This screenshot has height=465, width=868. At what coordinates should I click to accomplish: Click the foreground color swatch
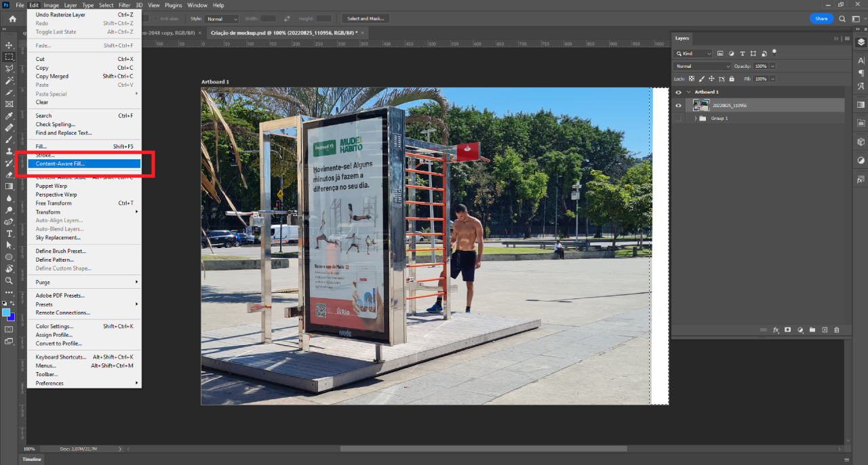tap(6, 312)
